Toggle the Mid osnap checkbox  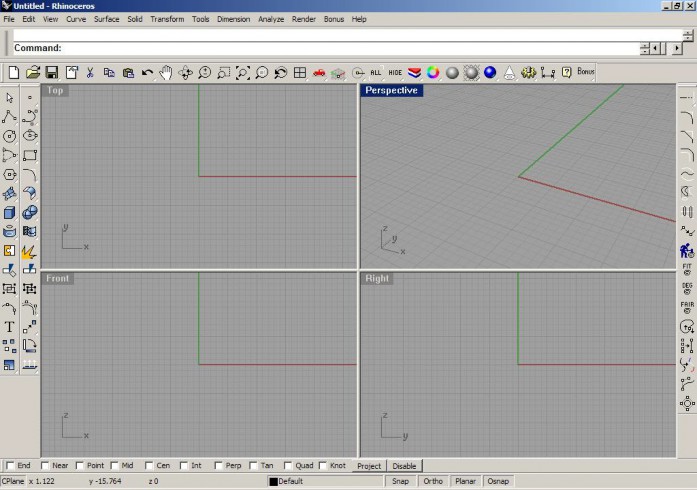tap(115, 466)
